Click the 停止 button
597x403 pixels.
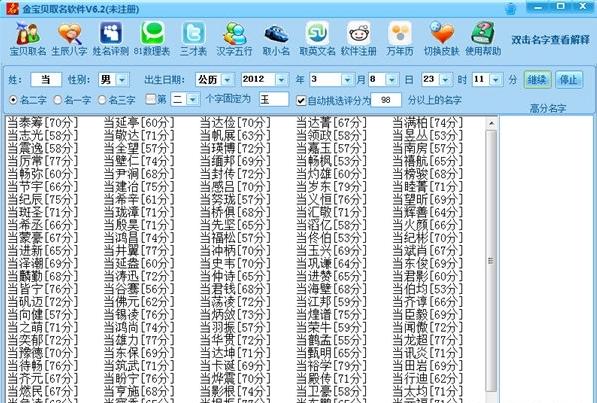tap(569, 80)
